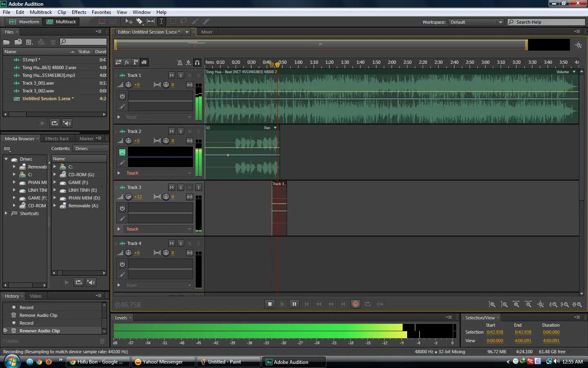Screen dimensions: 588x368
Task: Expand the PHAN MEM drive in Media Browser
Action: [x=13, y=182]
